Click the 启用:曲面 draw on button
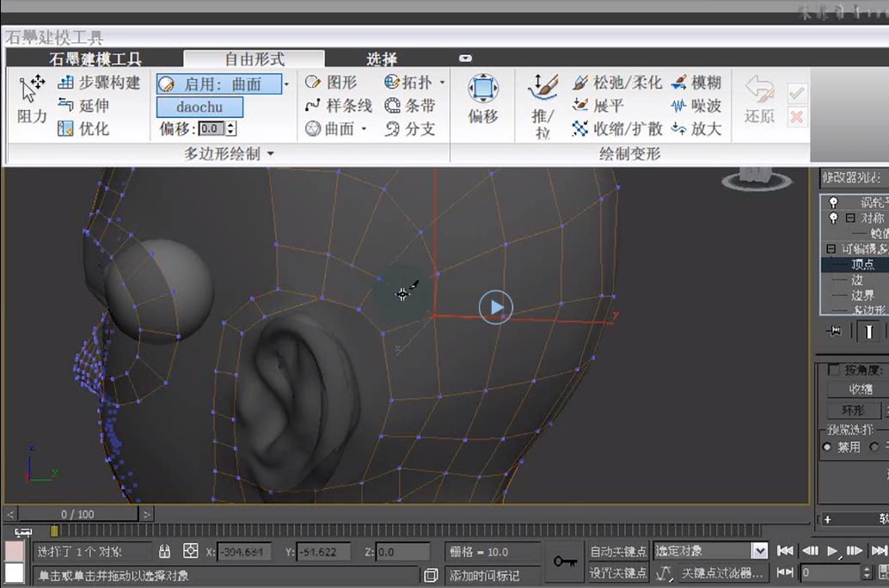Viewport: 889px width, 588px height. (x=219, y=84)
